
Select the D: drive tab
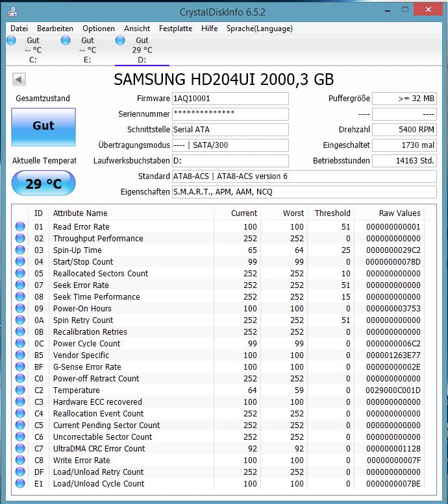coord(142,50)
